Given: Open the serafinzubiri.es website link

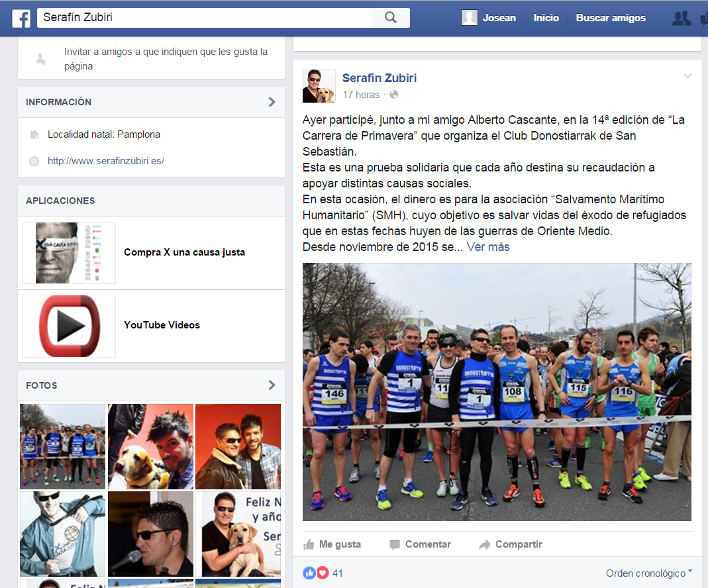Looking at the screenshot, I should click(x=106, y=161).
